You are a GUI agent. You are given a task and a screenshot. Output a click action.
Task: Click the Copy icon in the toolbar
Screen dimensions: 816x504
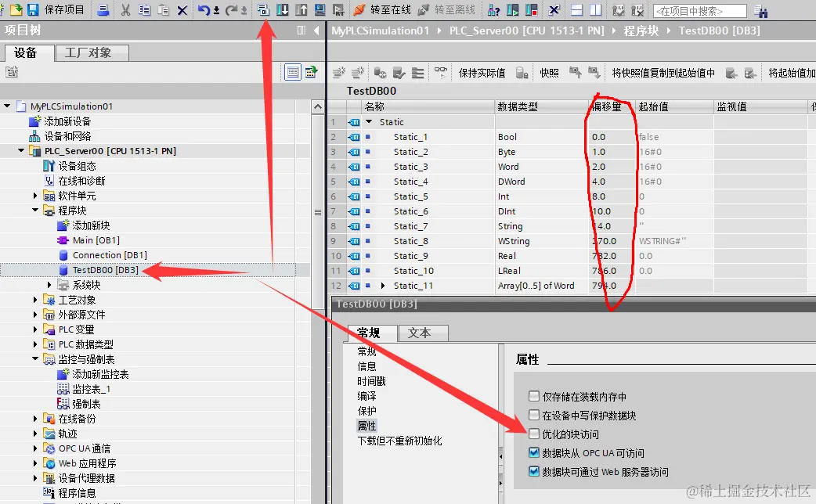[x=144, y=9]
